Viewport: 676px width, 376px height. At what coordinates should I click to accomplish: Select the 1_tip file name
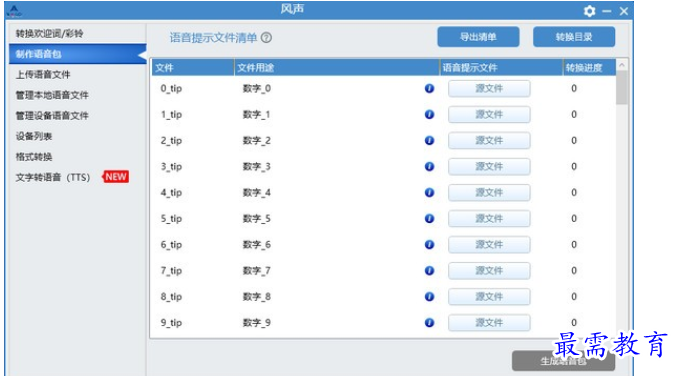click(x=171, y=114)
